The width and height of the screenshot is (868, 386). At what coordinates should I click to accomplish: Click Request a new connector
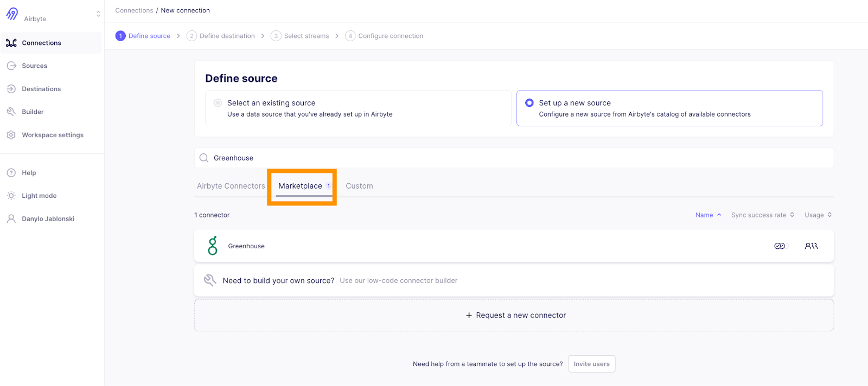(x=515, y=315)
